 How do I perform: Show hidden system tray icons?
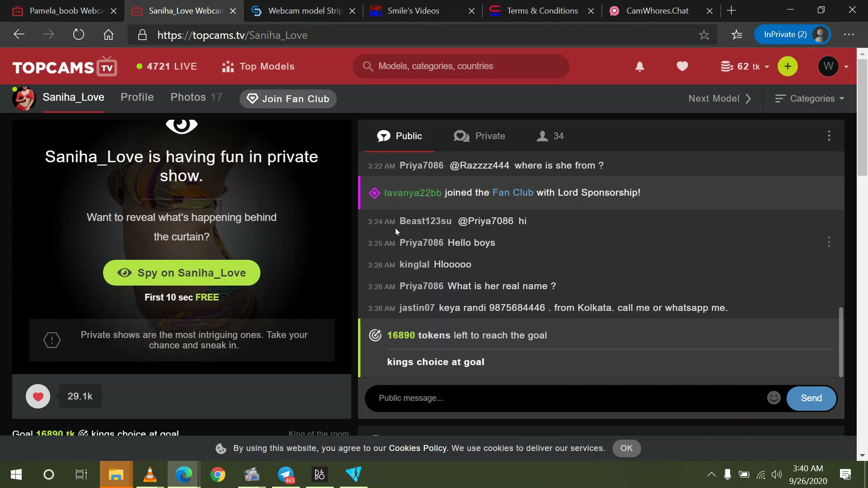[711, 474]
